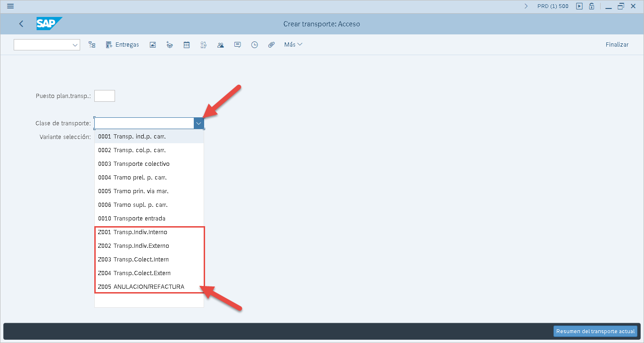Viewport: 644px width, 343px height.
Task: Go back using the left arrow
Action: pos(21,24)
